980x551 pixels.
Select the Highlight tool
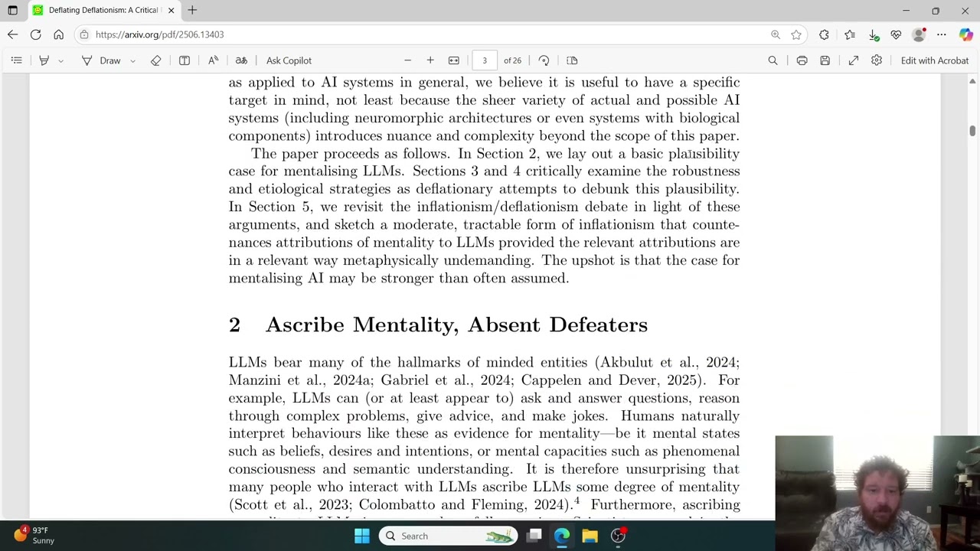[44, 60]
